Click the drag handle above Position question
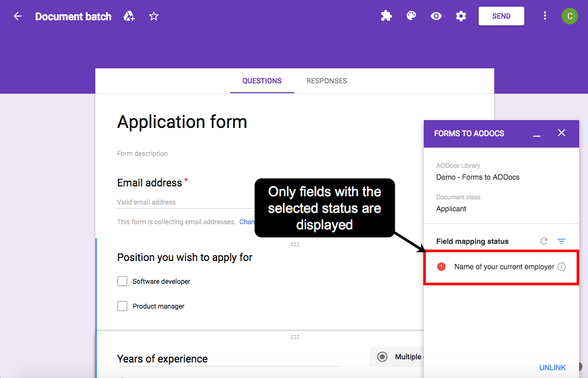 pyautogui.click(x=295, y=244)
